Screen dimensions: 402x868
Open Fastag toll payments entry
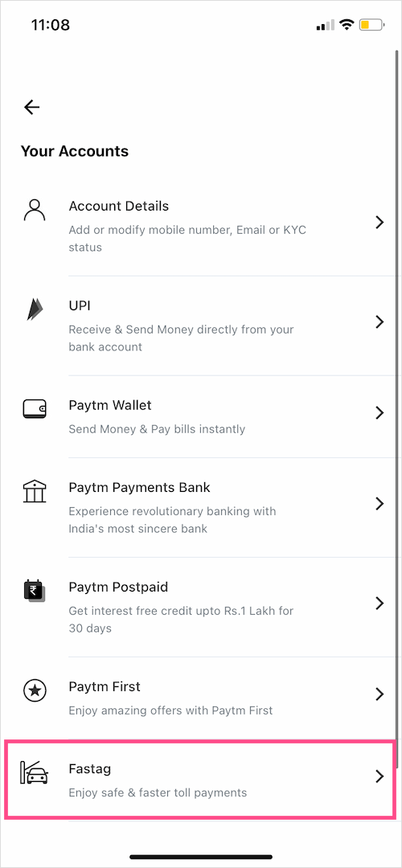pyautogui.click(x=202, y=779)
